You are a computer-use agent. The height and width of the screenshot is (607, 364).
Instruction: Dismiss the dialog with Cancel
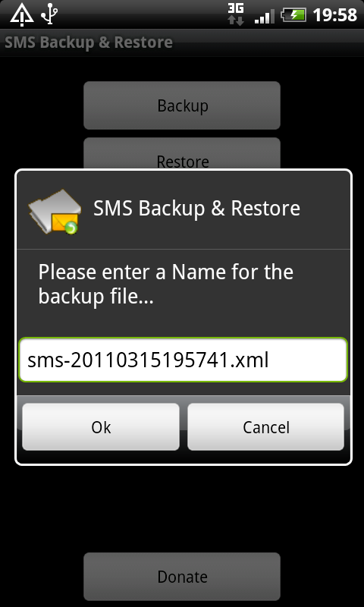(265, 427)
